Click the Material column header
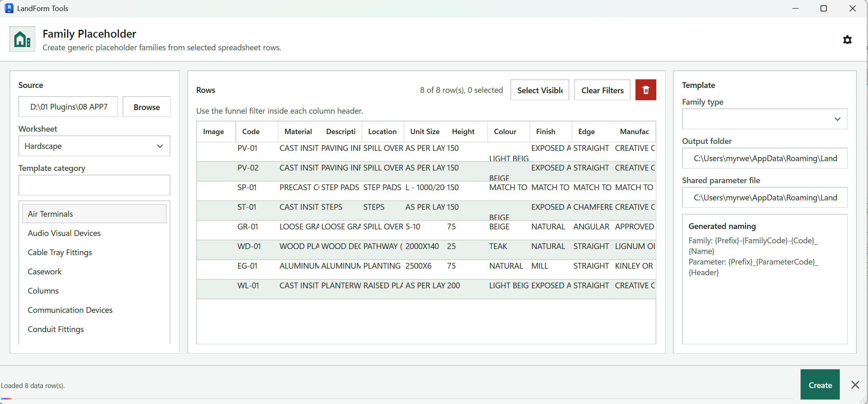The width and height of the screenshot is (868, 404). point(299,132)
